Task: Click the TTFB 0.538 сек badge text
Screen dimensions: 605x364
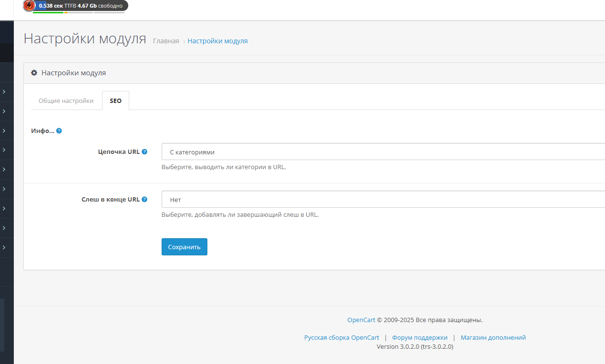Action: pos(58,6)
